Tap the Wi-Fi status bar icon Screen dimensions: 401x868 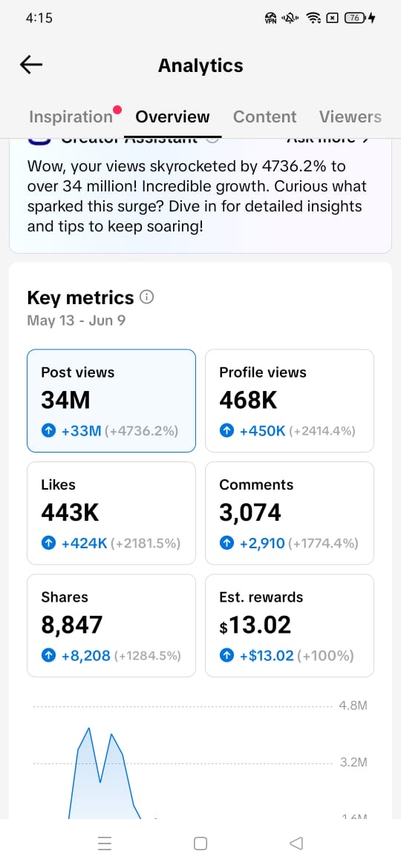(x=314, y=19)
